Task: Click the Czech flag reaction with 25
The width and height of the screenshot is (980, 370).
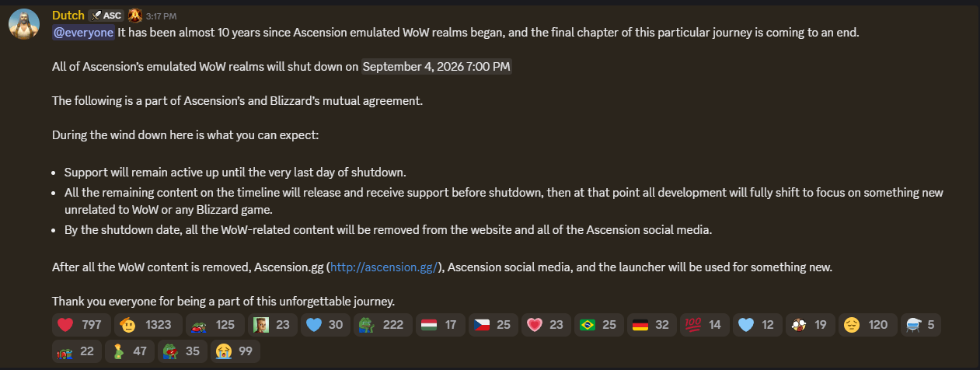Action: click(x=493, y=325)
